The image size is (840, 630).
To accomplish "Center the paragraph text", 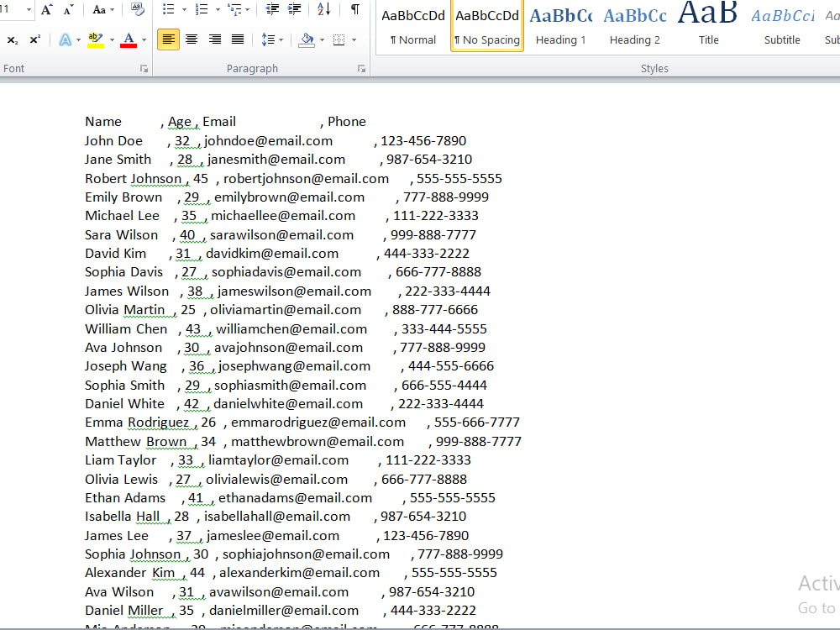I will pyautogui.click(x=192, y=39).
